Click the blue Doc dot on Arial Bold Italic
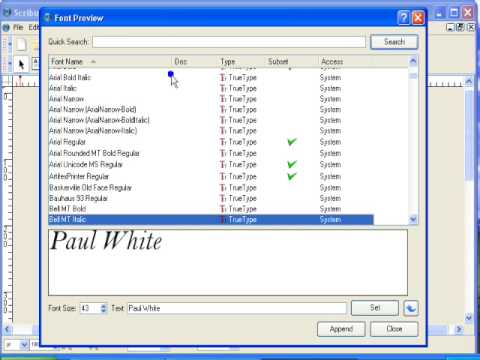Image resolution: width=480 pixels, height=360 pixels. (x=171, y=74)
